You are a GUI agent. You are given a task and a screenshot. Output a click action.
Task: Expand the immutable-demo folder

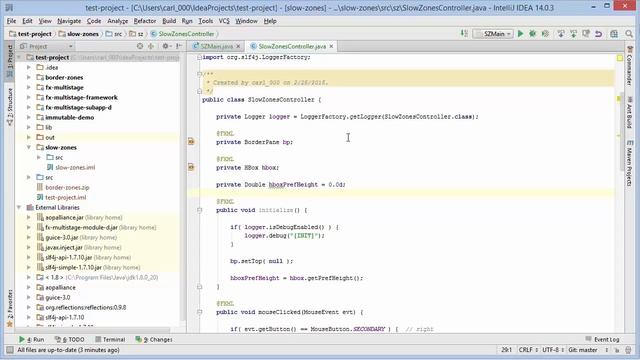[29, 117]
